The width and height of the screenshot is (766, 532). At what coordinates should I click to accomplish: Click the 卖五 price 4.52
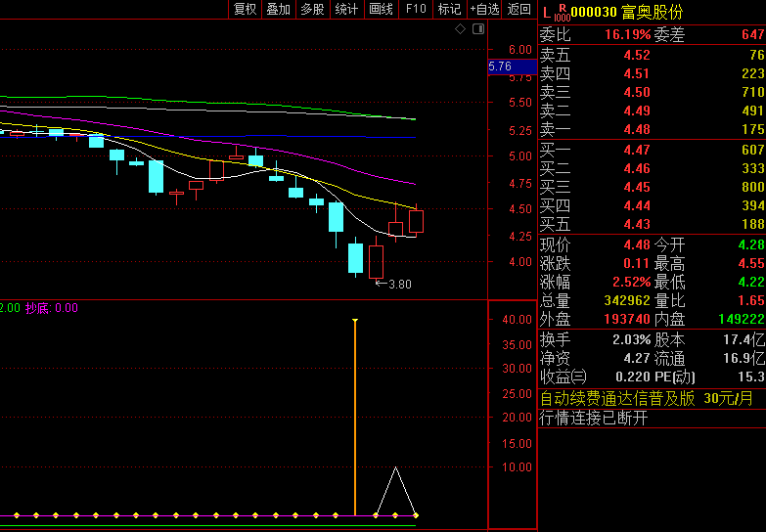[637, 55]
